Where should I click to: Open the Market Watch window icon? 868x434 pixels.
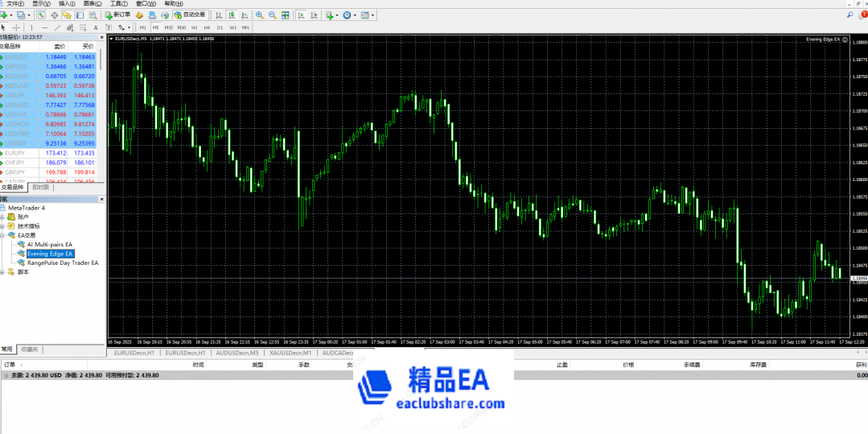point(42,15)
